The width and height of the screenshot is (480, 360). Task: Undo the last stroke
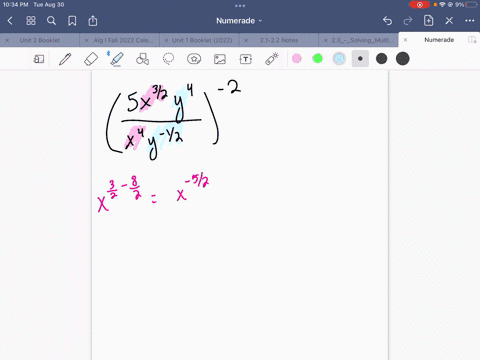point(387,21)
